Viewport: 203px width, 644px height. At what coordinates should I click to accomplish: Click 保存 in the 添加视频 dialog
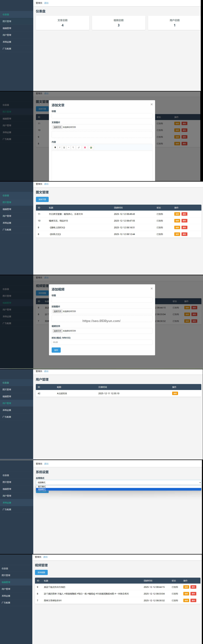tap(56, 350)
